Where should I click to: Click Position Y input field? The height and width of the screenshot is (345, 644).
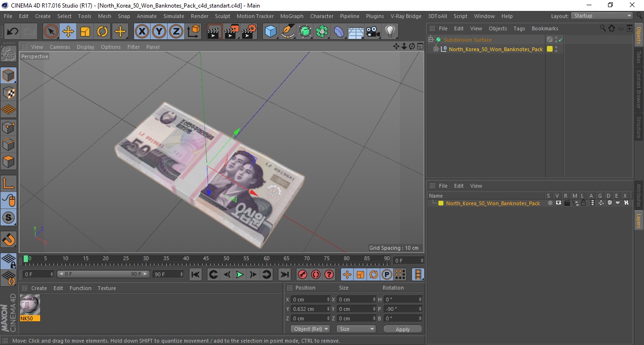[x=310, y=309]
